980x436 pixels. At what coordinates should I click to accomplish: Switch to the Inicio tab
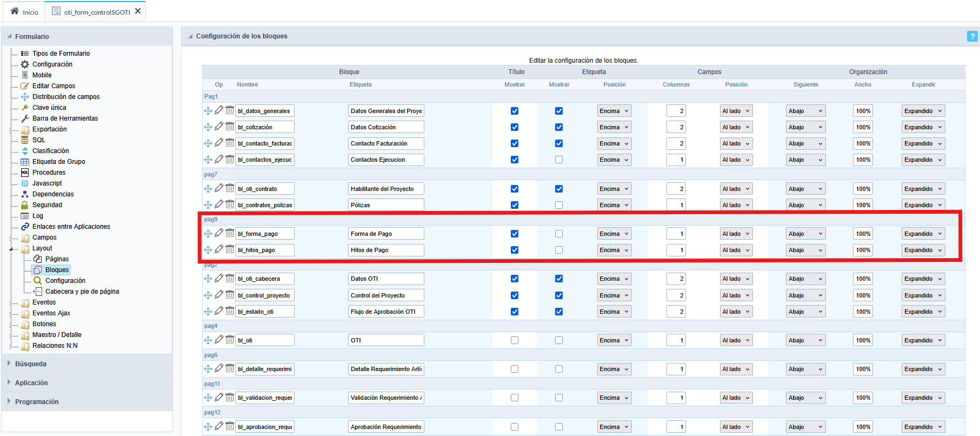click(x=24, y=11)
